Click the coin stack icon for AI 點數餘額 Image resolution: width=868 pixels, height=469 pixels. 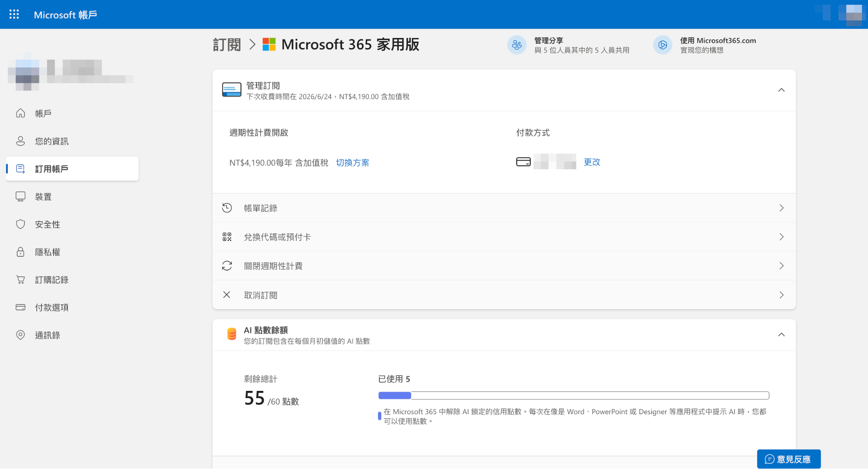click(232, 334)
